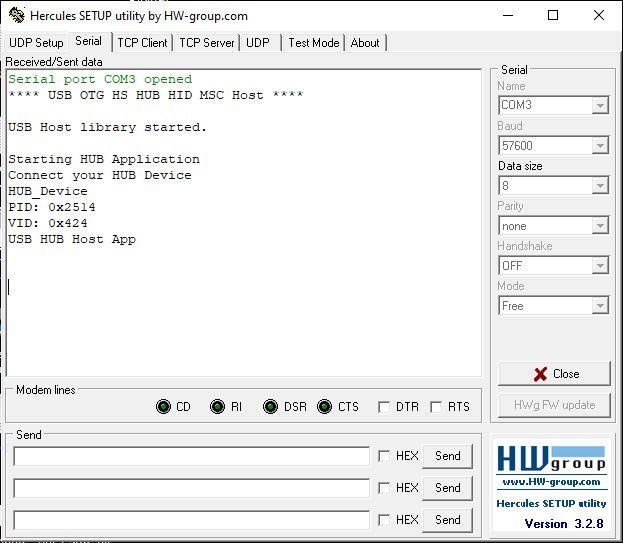Open the Name dropdown showing COM3
Viewport: 623px width, 543px height.
600,105
